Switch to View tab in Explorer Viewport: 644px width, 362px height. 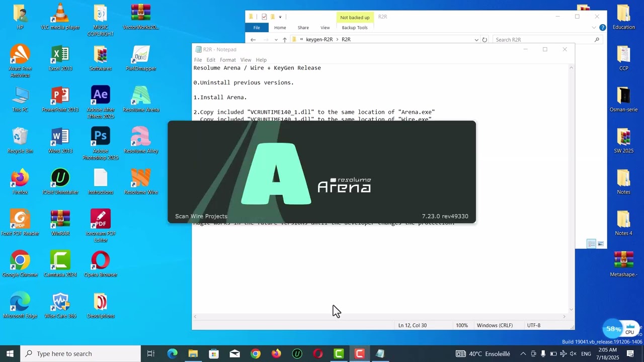click(x=325, y=28)
